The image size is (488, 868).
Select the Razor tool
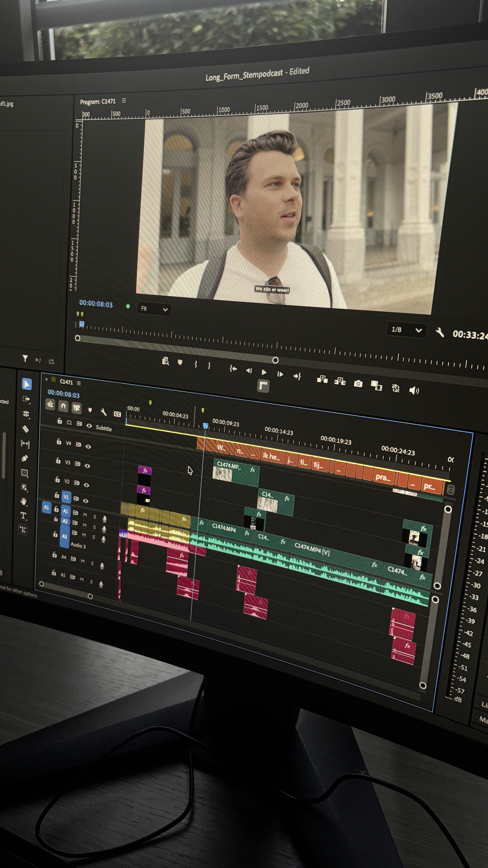[x=26, y=429]
